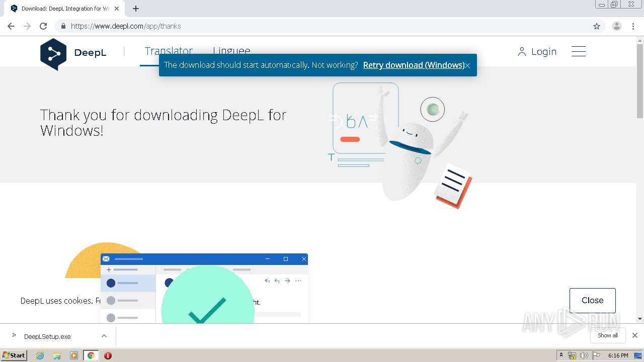This screenshot has width=644, height=362.
Task: Click the page's vertical scrollbar thumb
Action: [x=640, y=81]
